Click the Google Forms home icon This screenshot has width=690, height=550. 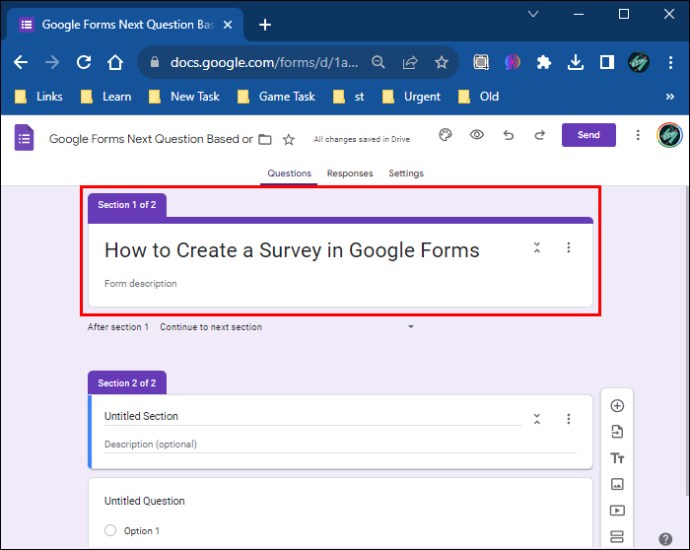24,138
